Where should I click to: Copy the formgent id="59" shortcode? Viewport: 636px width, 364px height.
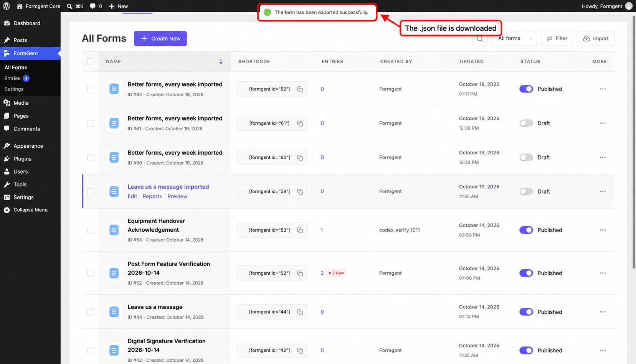pos(300,192)
